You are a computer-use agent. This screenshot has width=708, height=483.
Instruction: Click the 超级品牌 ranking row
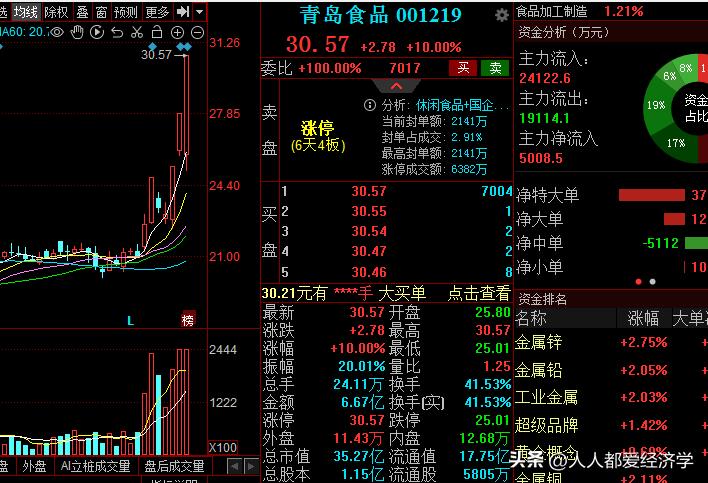click(x=611, y=425)
